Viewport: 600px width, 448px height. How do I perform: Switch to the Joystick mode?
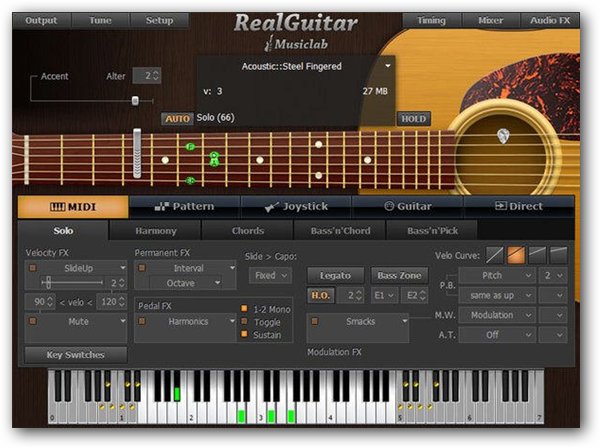[296, 207]
